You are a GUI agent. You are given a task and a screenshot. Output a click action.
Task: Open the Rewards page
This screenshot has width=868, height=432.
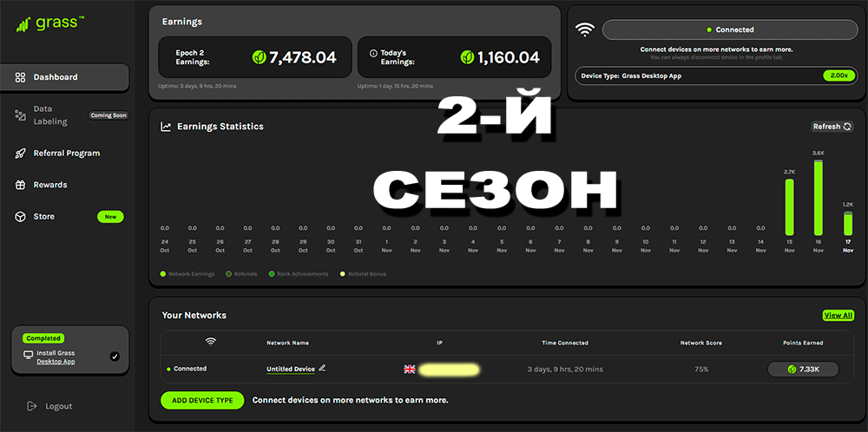coord(50,185)
